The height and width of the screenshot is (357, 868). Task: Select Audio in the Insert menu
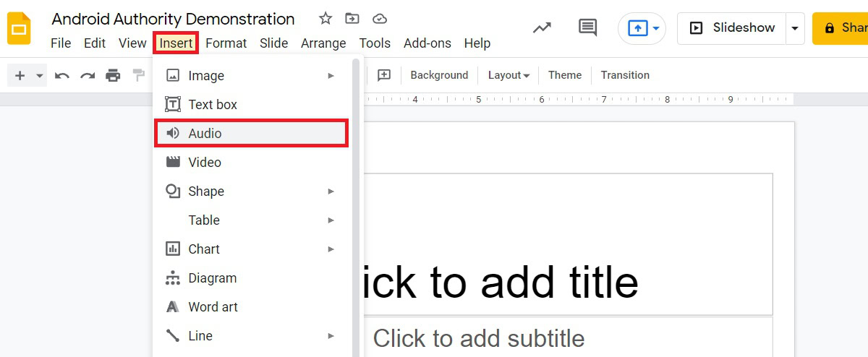(x=252, y=134)
